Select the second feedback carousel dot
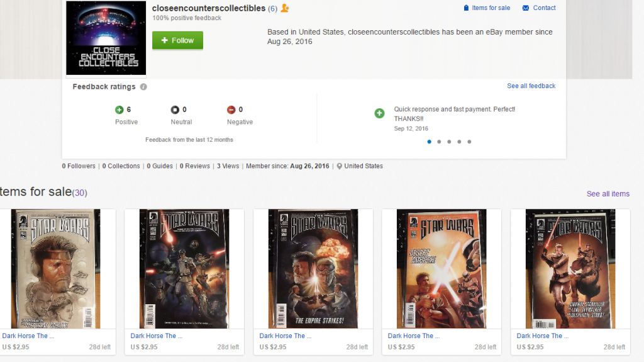 click(439, 142)
